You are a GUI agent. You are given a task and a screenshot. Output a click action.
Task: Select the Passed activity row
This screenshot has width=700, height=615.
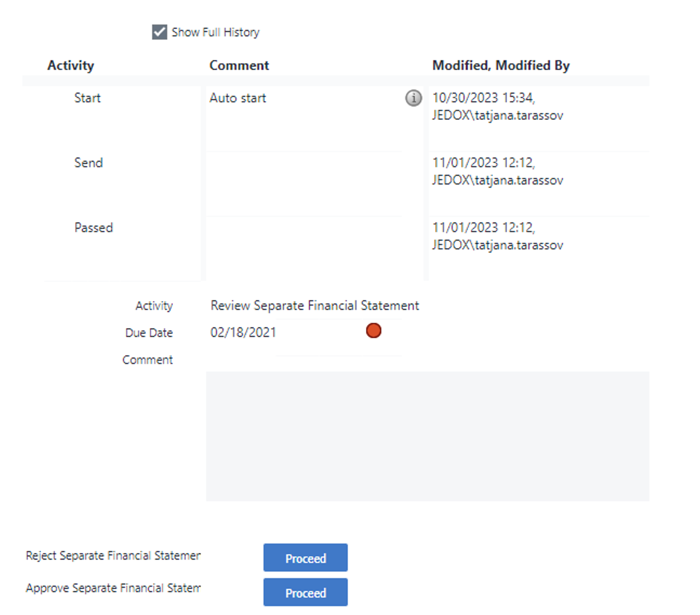point(93,228)
